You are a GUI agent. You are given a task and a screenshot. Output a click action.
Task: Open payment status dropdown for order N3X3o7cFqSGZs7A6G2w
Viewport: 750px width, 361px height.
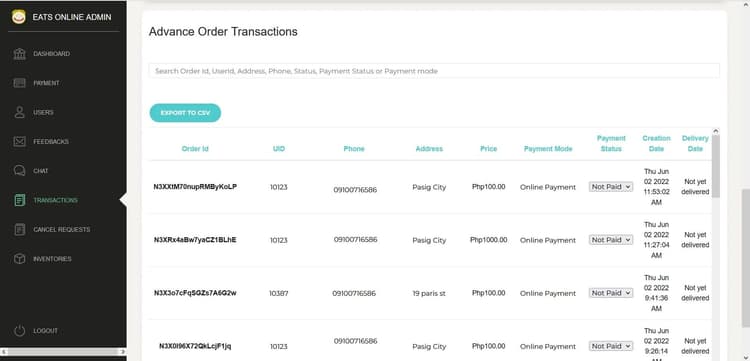click(x=611, y=293)
